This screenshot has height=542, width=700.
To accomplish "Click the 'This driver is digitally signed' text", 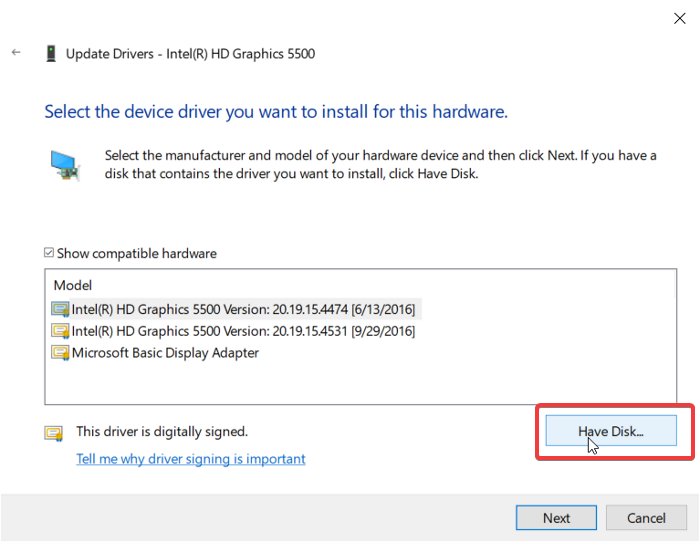I will (x=162, y=432).
